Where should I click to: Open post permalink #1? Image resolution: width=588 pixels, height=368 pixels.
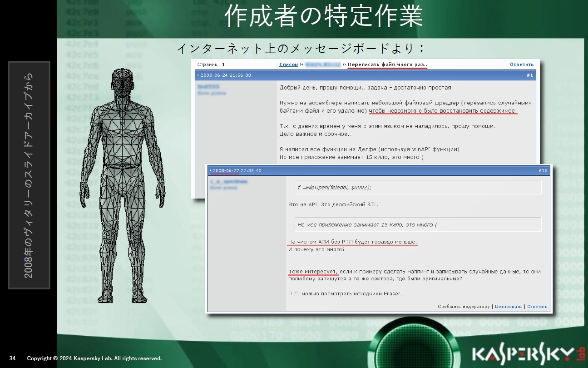point(529,75)
